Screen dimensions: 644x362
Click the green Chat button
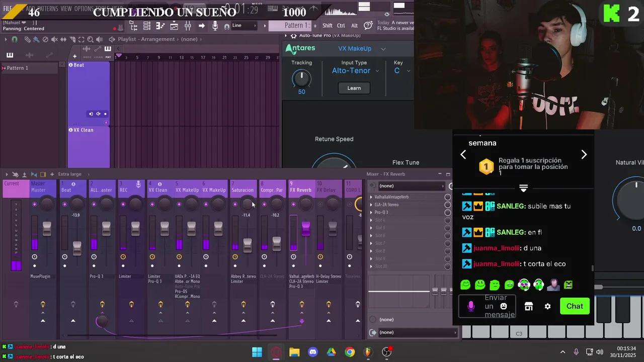pyautogui.click(x=575, y=306)
